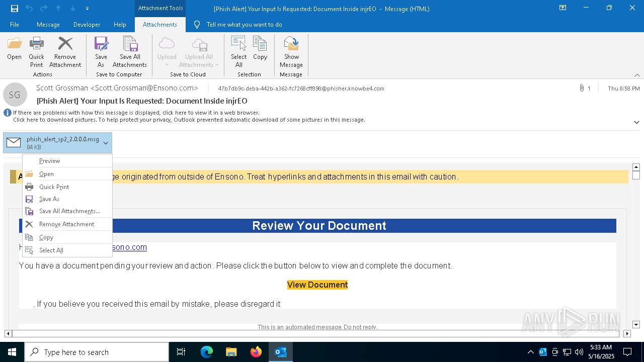Click the Next Item down arrow
Screen dimensions: 644x362
[73, 8]
